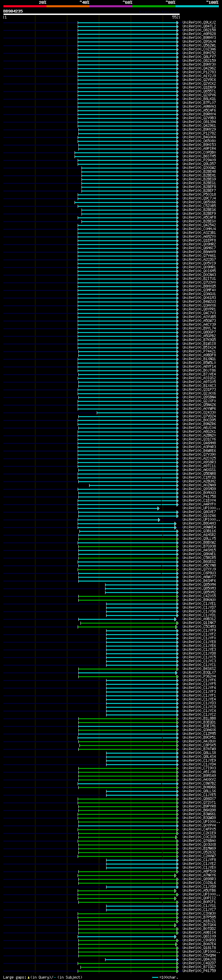Click hit label UniRef100_Q850M4
Screen dimensions: 222x980
click(199, 585)
